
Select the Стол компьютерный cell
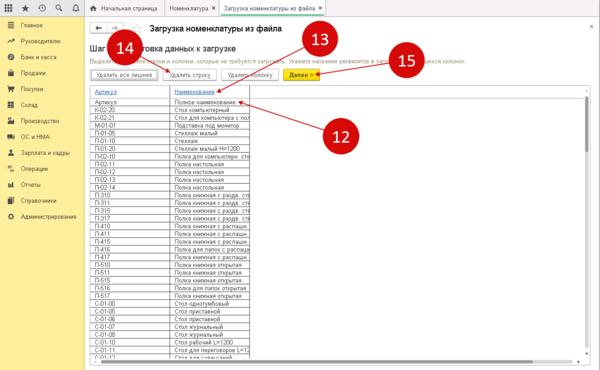pyautogui.click(x=210, y=110)
